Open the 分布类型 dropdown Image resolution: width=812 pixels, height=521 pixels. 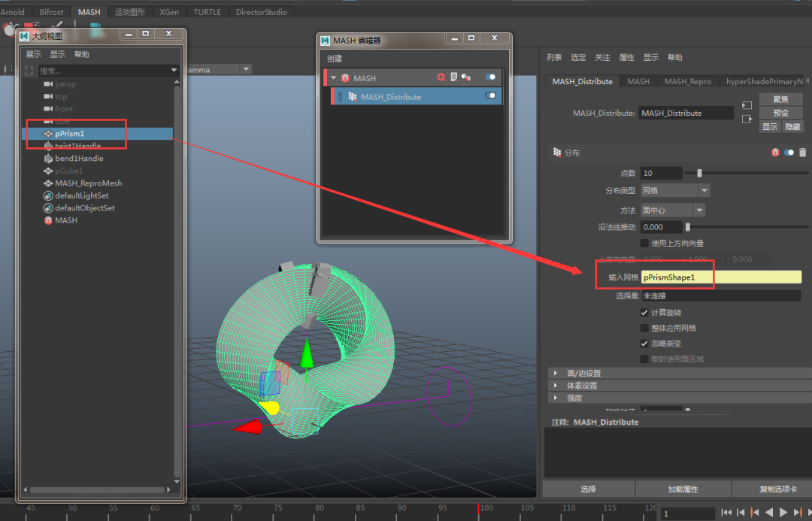coord(675,191)
